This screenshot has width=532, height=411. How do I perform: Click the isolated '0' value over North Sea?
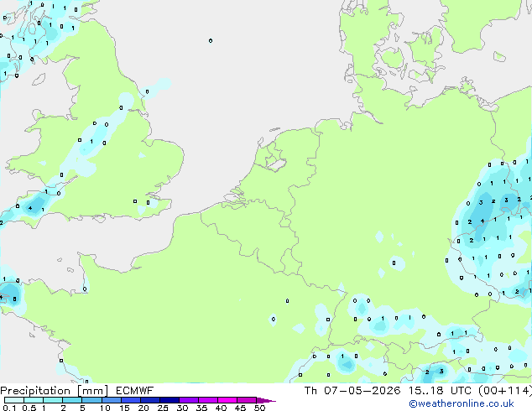[x=211, y=41]
